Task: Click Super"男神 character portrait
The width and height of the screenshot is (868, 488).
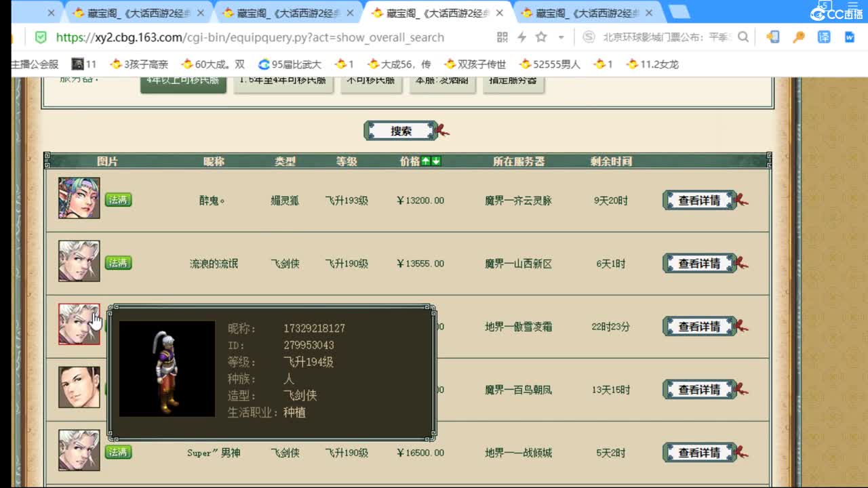Action: pyautogui.click(x=79, y=450)
